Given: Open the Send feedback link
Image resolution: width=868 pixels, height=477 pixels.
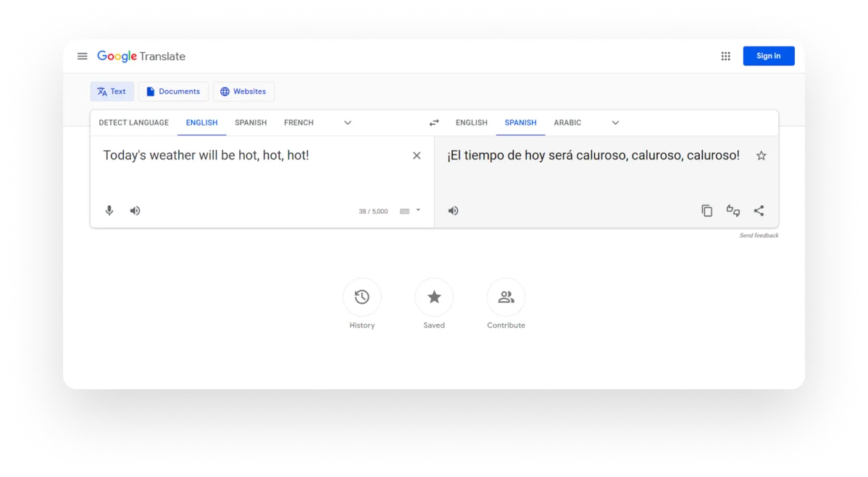Looking at the screenshot, I should coord(759,235).
